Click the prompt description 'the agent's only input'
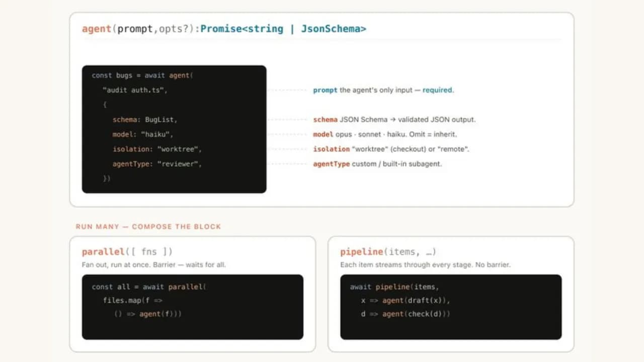The width and height of the screenshot is (644, 362). [x=377, y=90]
